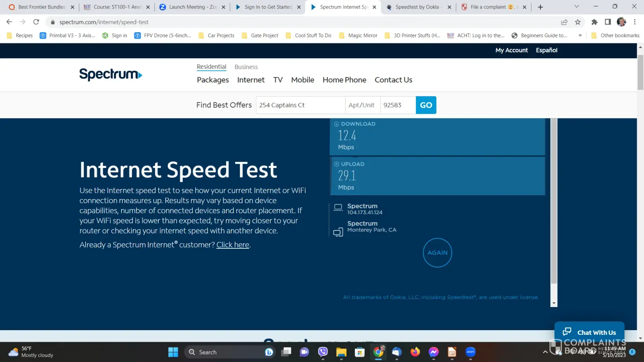Open the browser side panel icon
The height and width of the screenshot is (362, 644).
tap(608, 22)
